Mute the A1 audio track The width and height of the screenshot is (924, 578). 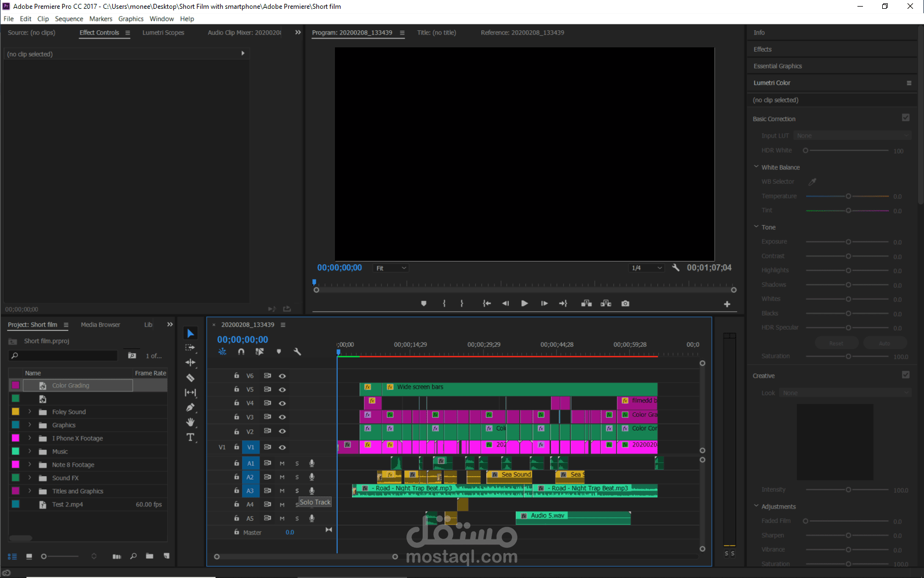pos(282,464)
